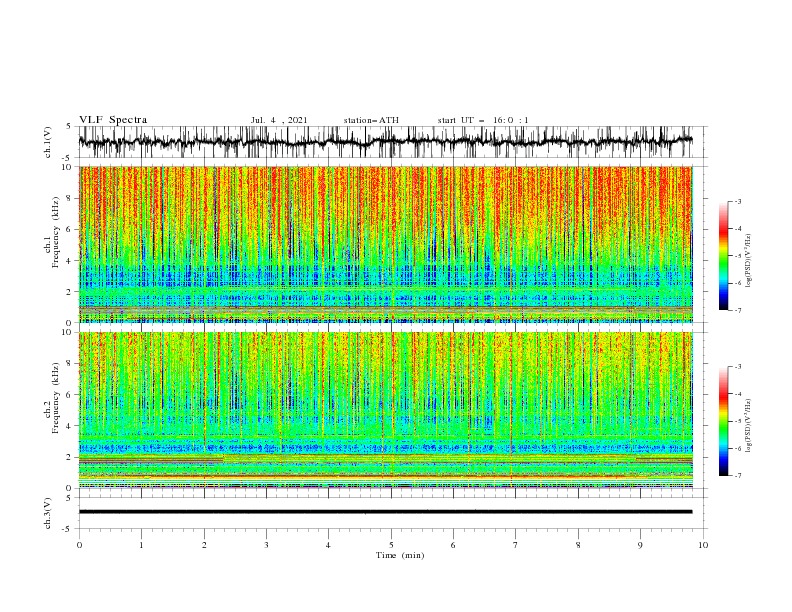
Task: Click the "-3" tick on upper color bar
Action: (737, 201)
